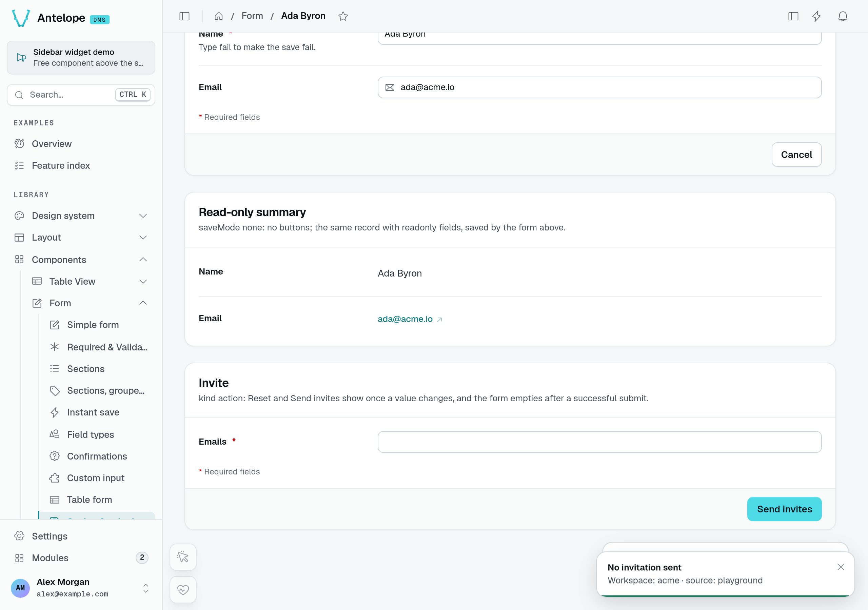The width and height of the screenshot is (868, 610).
Task: Open Settings
Action: pyautogui.click(x=81, y=536)
